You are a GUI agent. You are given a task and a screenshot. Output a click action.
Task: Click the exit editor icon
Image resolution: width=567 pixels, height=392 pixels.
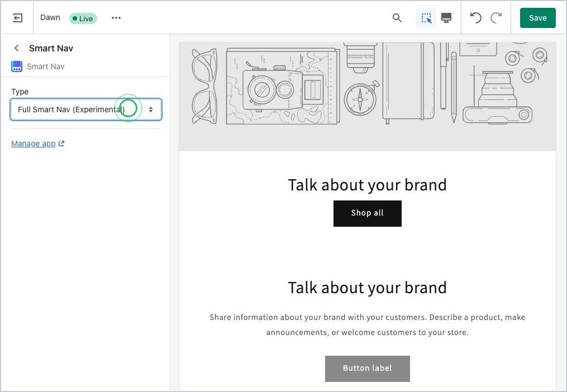click(17, 18)
